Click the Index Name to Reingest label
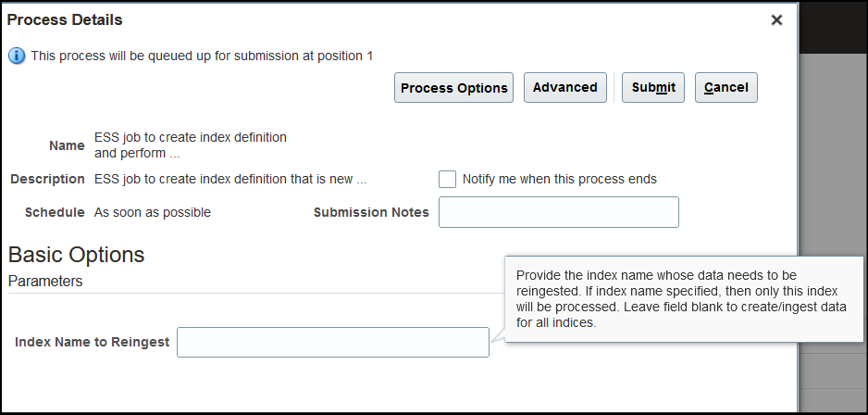 92,342
